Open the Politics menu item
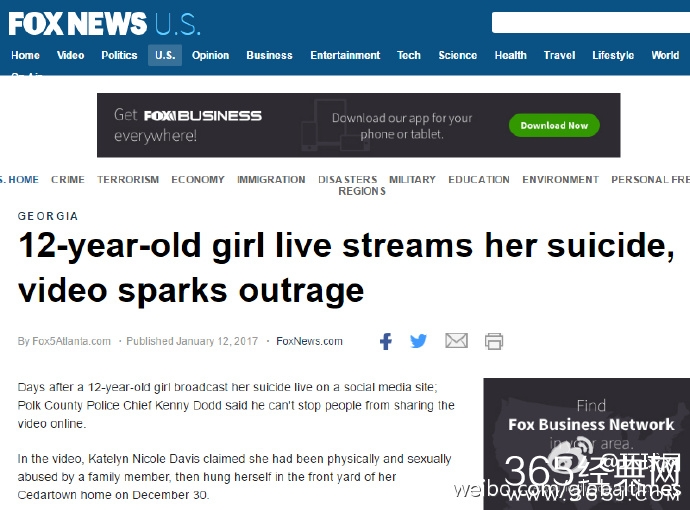Viewport: 690px width, 510px height. [119, 55]
